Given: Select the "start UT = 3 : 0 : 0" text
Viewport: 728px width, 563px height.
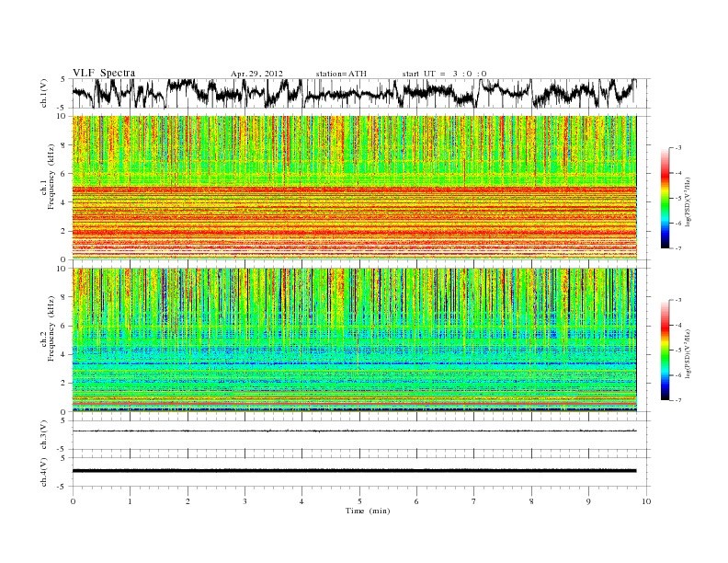Looking at the screenshot, I should [444, 74].
